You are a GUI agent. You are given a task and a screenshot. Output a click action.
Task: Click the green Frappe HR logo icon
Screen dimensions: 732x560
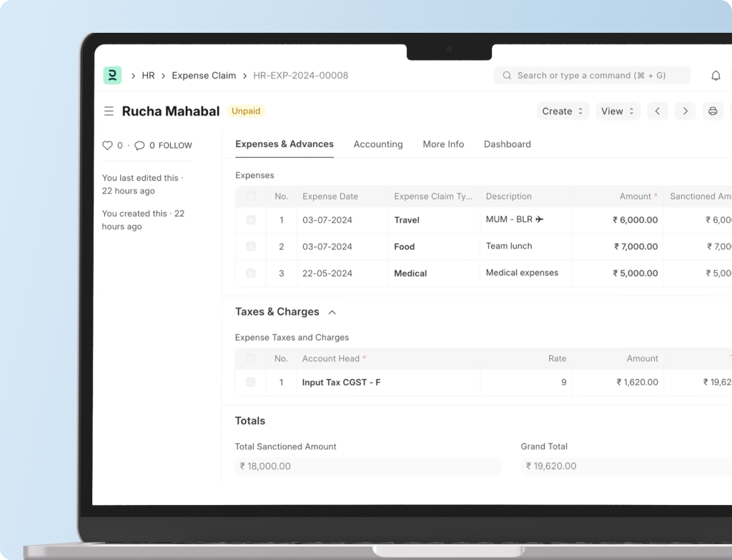pos(112,75)
